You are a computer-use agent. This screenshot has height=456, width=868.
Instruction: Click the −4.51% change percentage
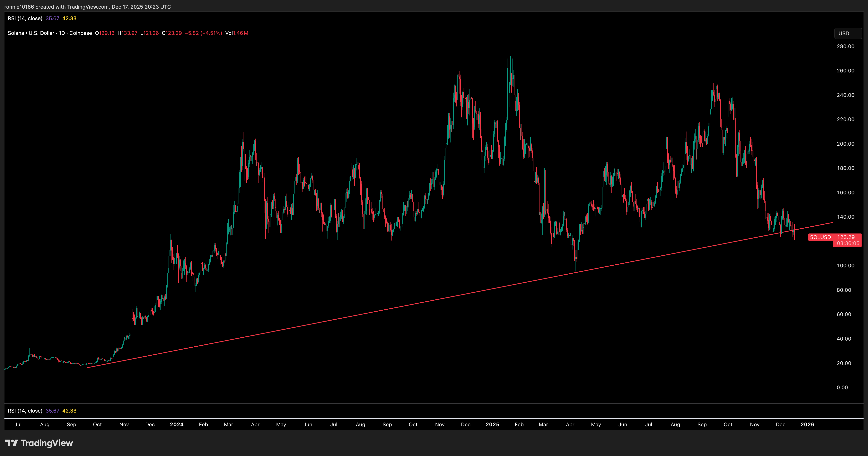tap(212, 33)
